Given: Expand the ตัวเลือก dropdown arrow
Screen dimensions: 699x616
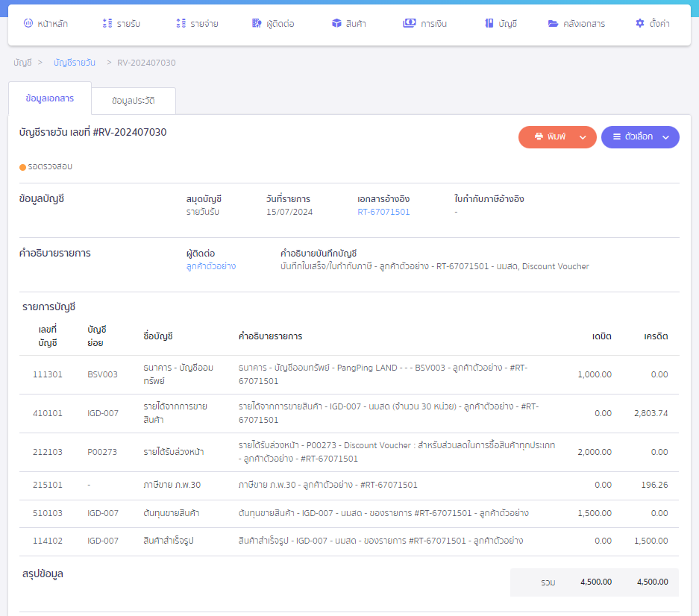Looking at the screenshot, I should (x=665, y=137).
